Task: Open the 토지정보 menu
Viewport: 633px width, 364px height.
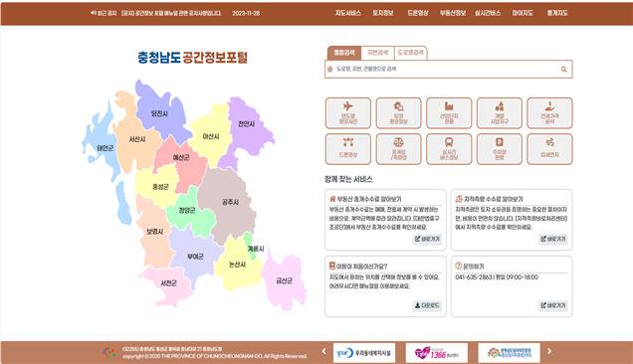Action: coord(383,13)
